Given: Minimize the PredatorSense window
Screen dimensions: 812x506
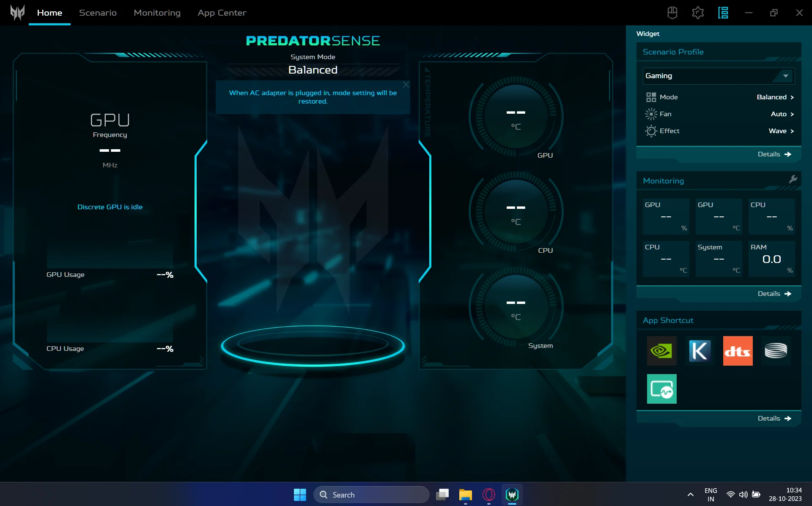Looking at the screenshot, I should point(749,13).
